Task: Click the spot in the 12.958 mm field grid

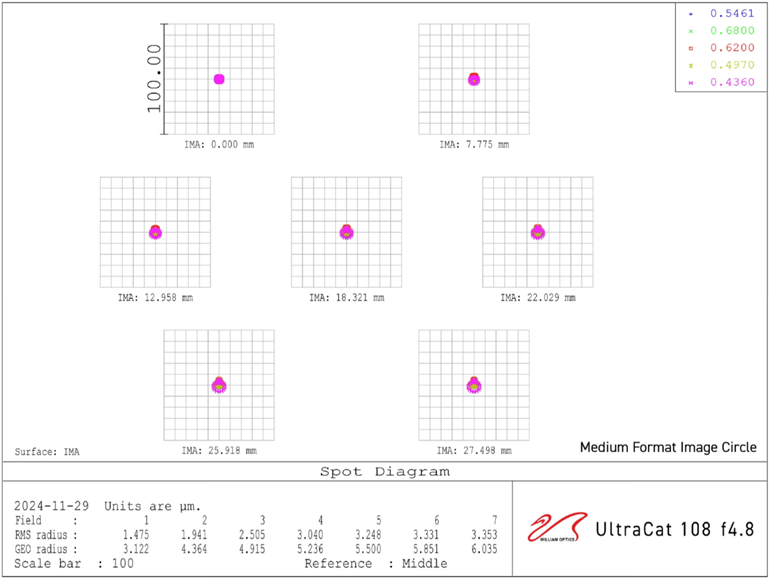Action: pyautogui.click(x=155, y=232)
